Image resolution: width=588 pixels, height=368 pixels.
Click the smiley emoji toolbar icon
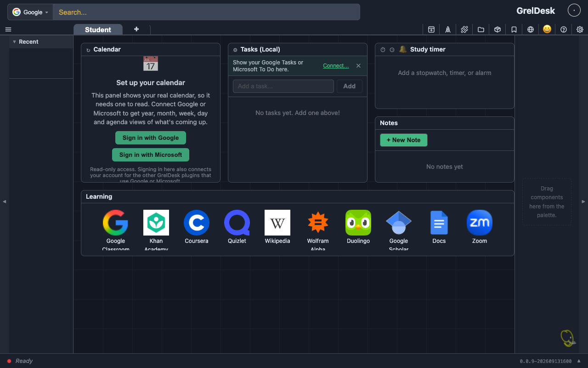[547, 29]
